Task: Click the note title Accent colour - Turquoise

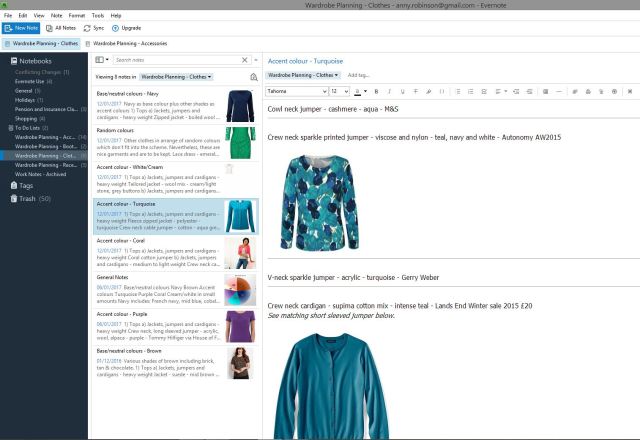Action: (x=305, y=61)
